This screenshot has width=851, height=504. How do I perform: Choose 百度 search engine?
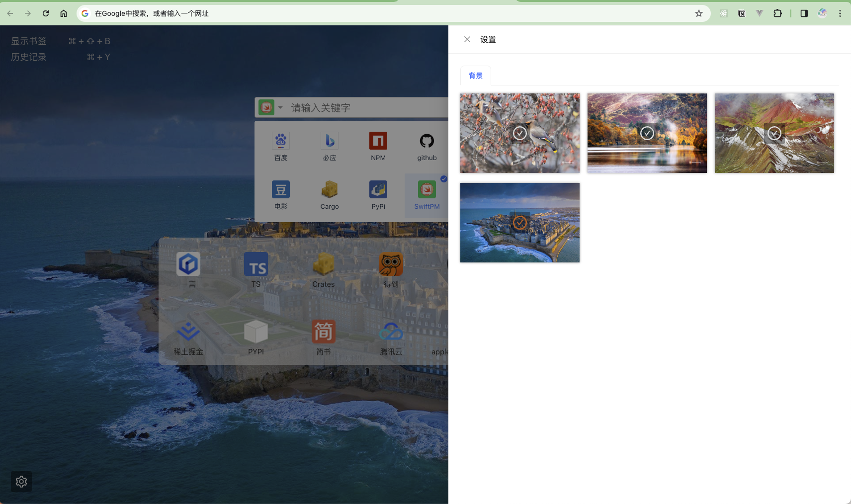(x=281, y=147)
